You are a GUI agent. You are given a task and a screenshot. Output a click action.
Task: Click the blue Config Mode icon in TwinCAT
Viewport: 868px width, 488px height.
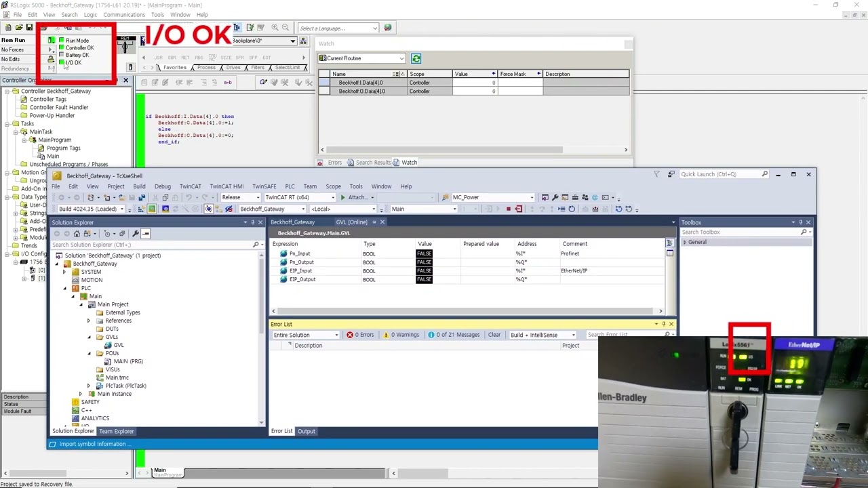pos(165,209)
